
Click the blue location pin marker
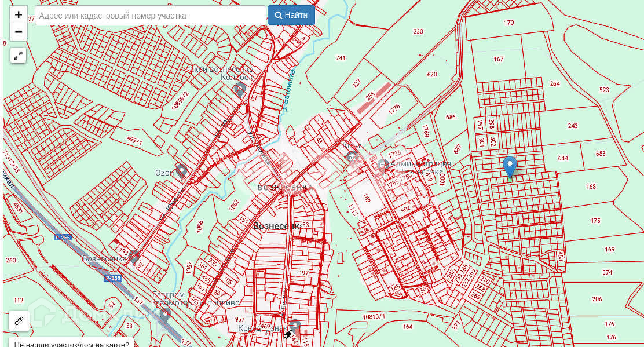tap(510, 166)
